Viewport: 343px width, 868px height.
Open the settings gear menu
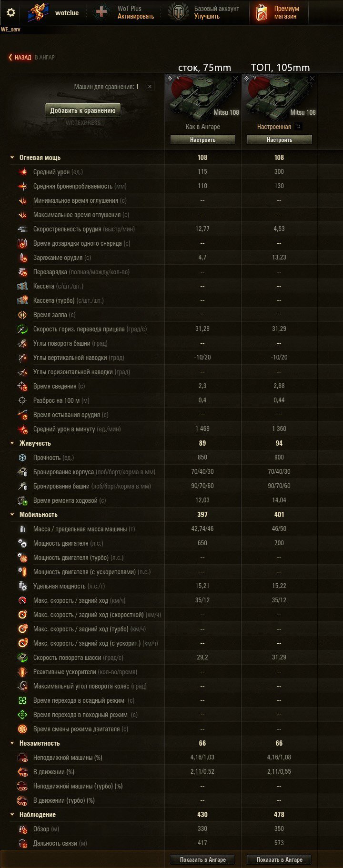[10, 12]
